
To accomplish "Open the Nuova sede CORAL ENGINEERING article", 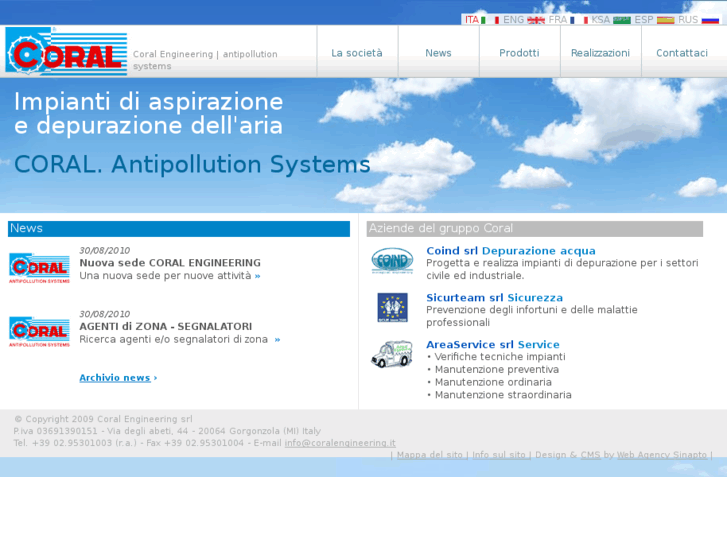I will (170, 263).
